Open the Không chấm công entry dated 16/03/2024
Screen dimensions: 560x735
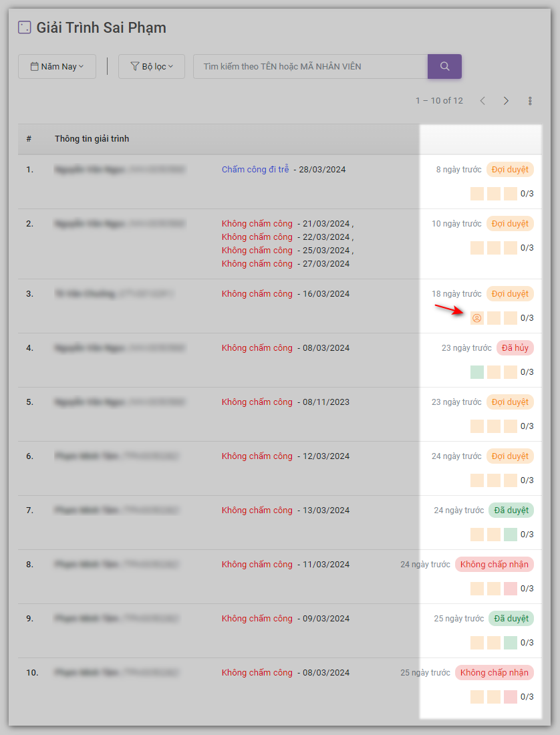click(x=257, y=294)
